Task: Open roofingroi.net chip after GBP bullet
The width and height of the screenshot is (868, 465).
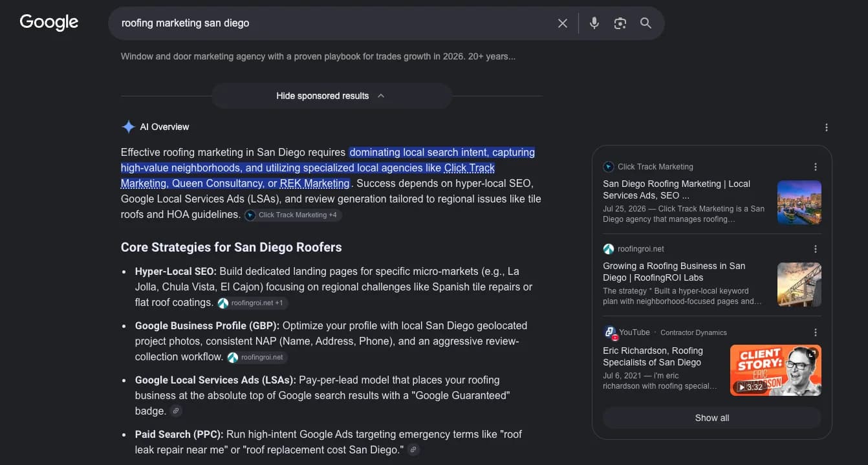Action: tap(257, 357)
